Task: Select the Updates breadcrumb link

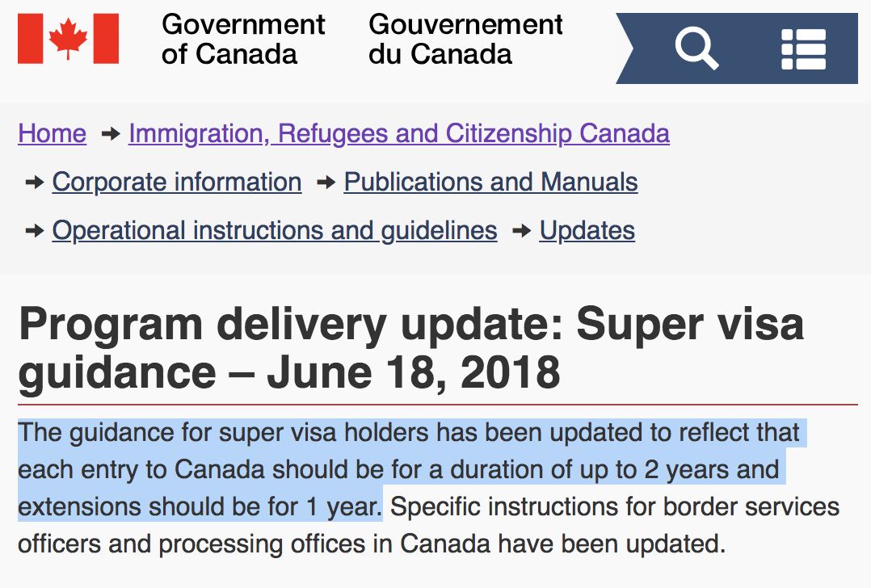Action: pos(587,230)
